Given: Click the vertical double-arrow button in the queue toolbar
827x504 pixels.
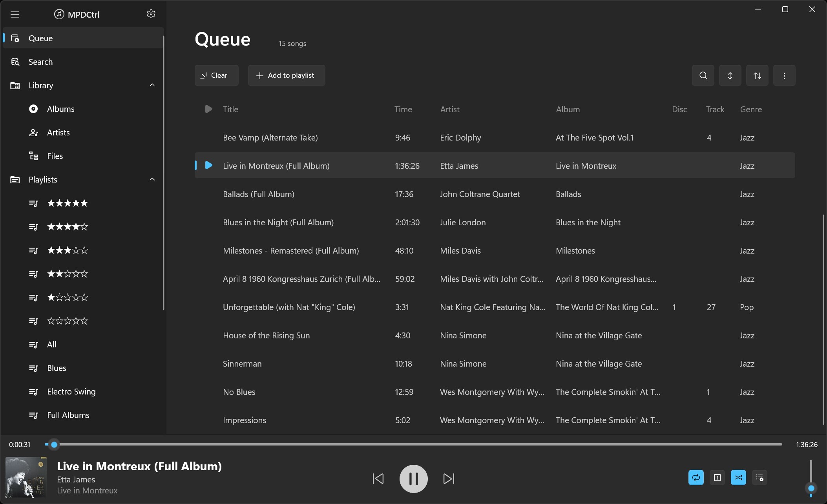Looking at the screenshot, I should (730, 75).
